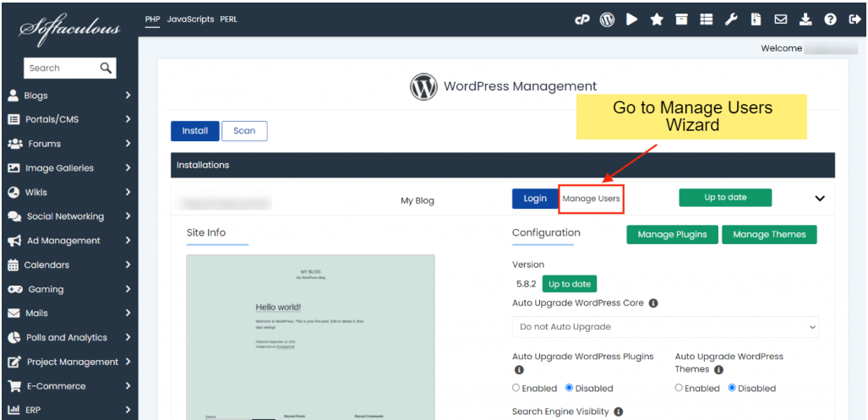This screenshot has height=420, width=868.
Task: Click the Forums group icon in sidebar
Action: point(15,144)
